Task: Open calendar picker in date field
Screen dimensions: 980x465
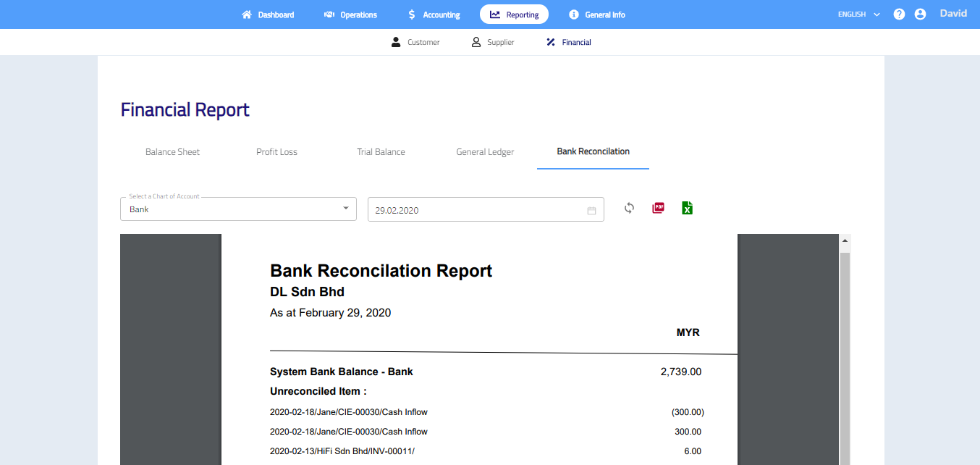Action: pyautogui.click(x=591, y=210)
